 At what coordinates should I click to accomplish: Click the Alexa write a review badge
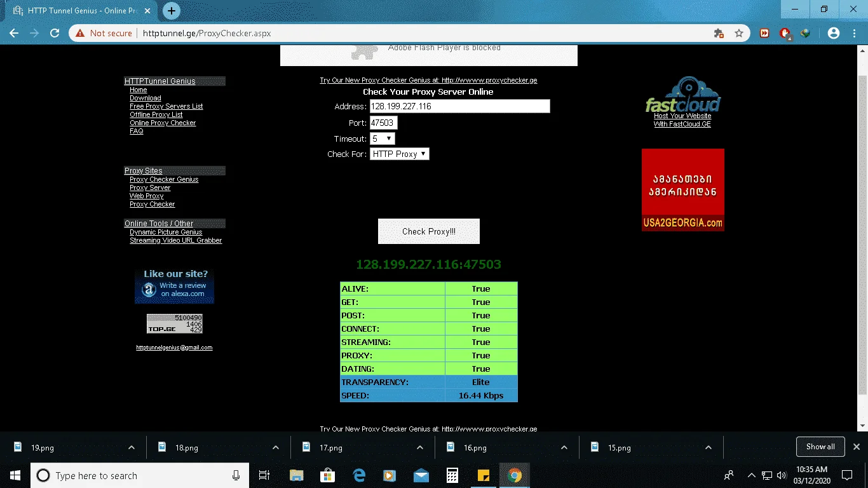click(x=174, y=287)
